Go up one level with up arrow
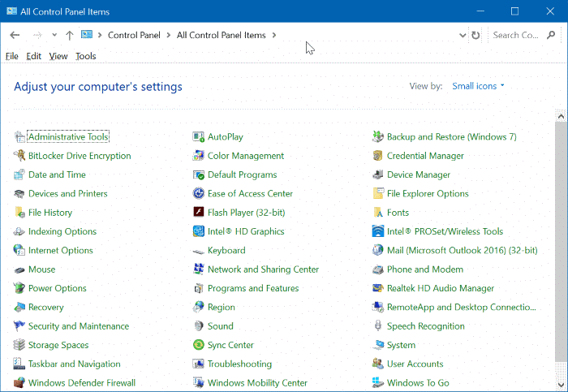 (70, 35)
